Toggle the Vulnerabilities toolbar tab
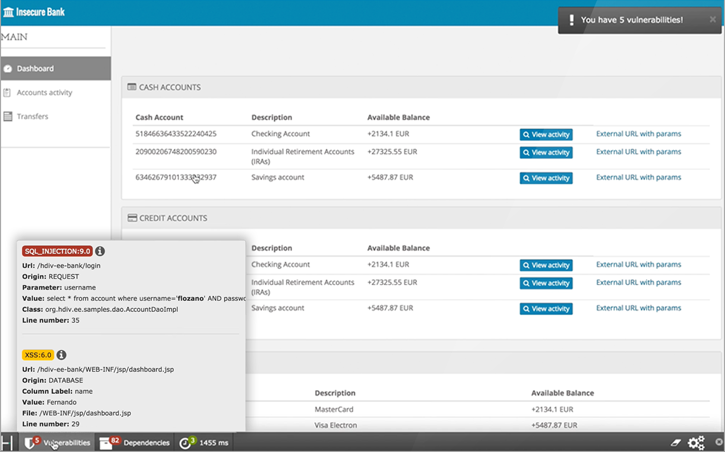 pos(57,442)
